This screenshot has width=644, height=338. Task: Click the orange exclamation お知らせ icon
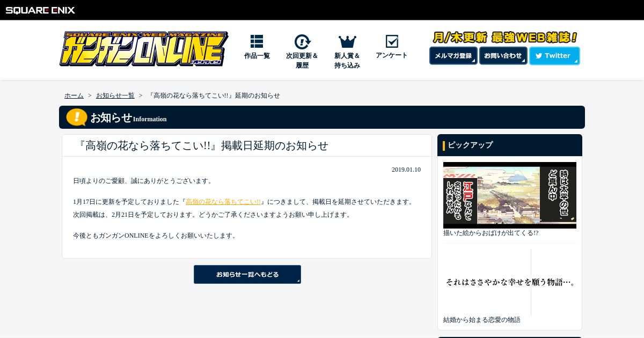tap(77, 117)
